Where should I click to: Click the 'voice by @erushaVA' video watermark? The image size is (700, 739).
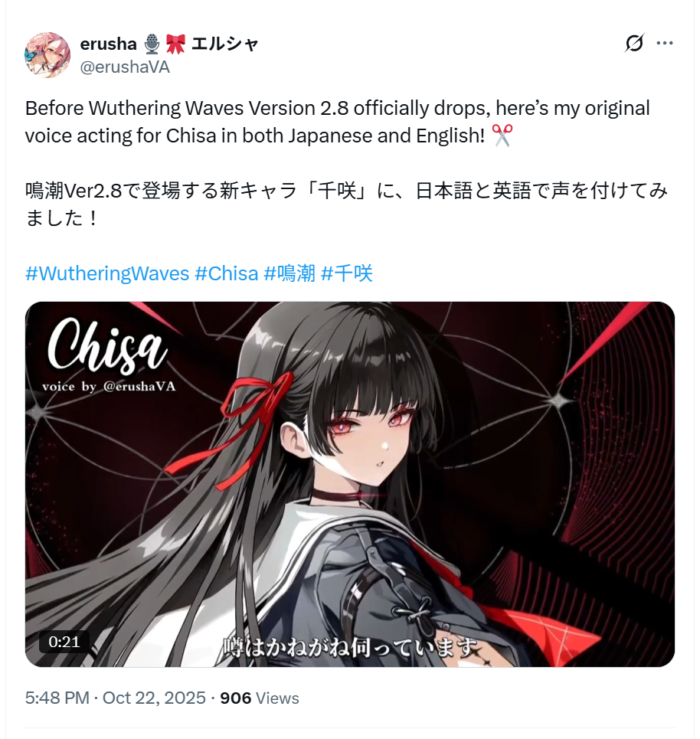pos(109,387)
